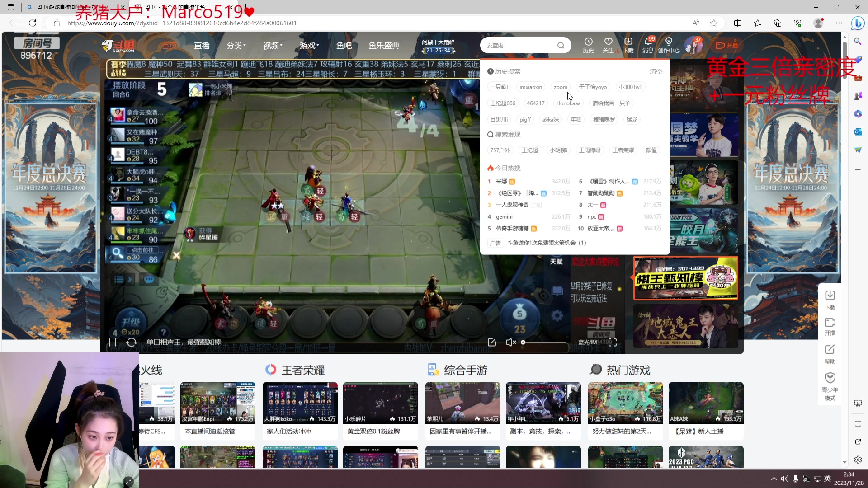
Task: Toggle fullscreen mode on the player
Action: click(x=613, y=343)
